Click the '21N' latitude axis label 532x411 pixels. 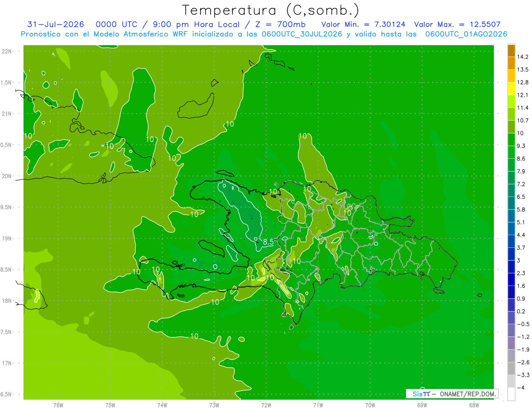click(7, 114)
